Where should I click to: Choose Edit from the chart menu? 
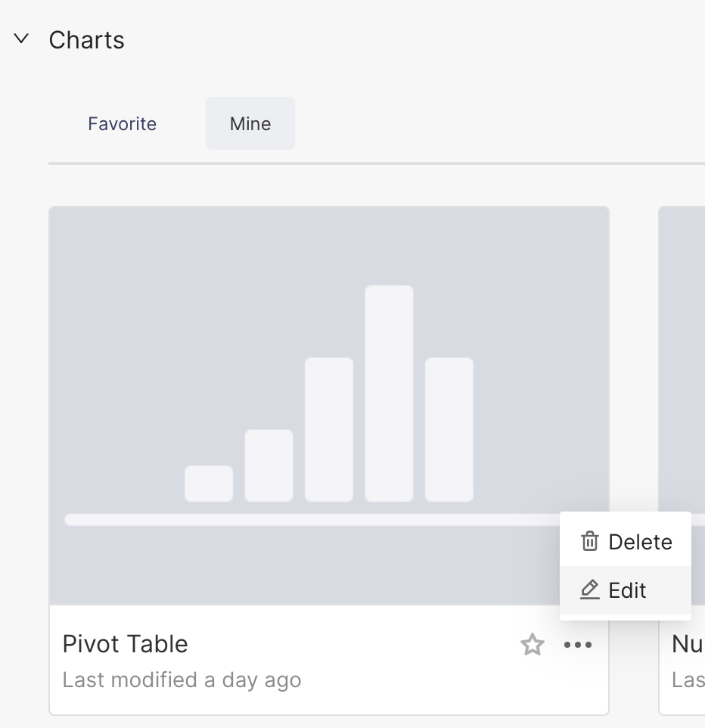click(626, 590)
